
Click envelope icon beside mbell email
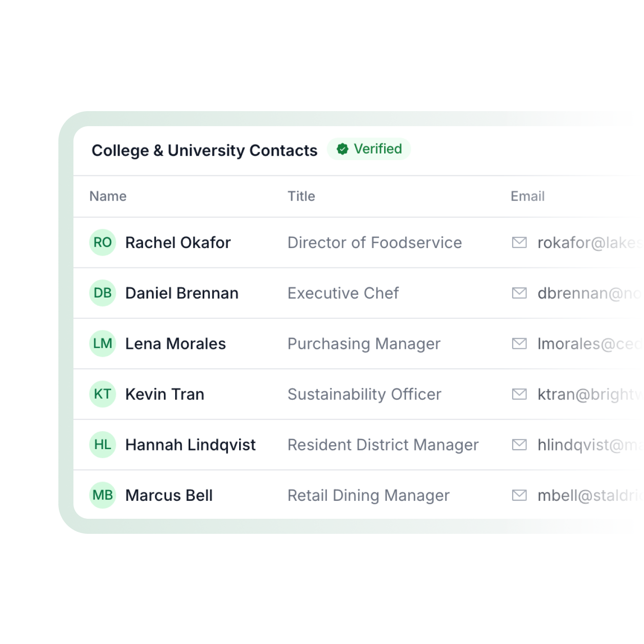click(x=519, y=495)
